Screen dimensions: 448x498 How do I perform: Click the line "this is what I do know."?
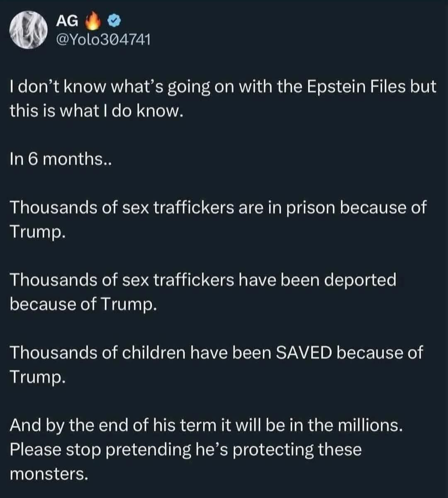pos(96,111)
